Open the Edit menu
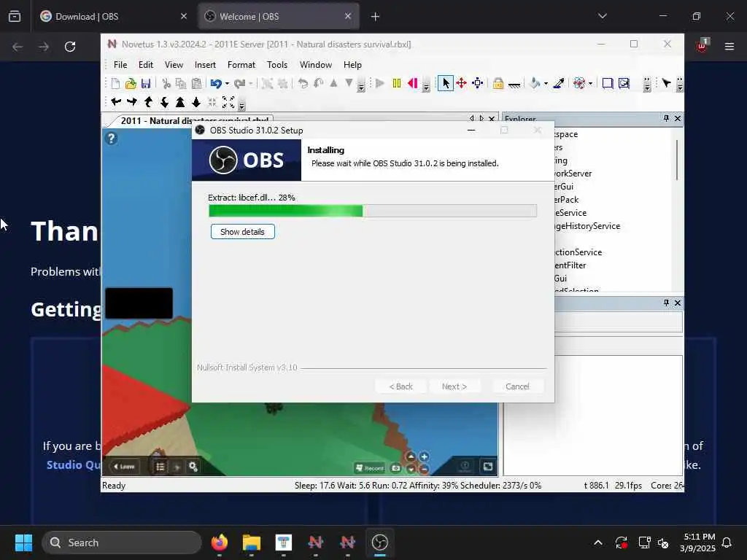 145,65
